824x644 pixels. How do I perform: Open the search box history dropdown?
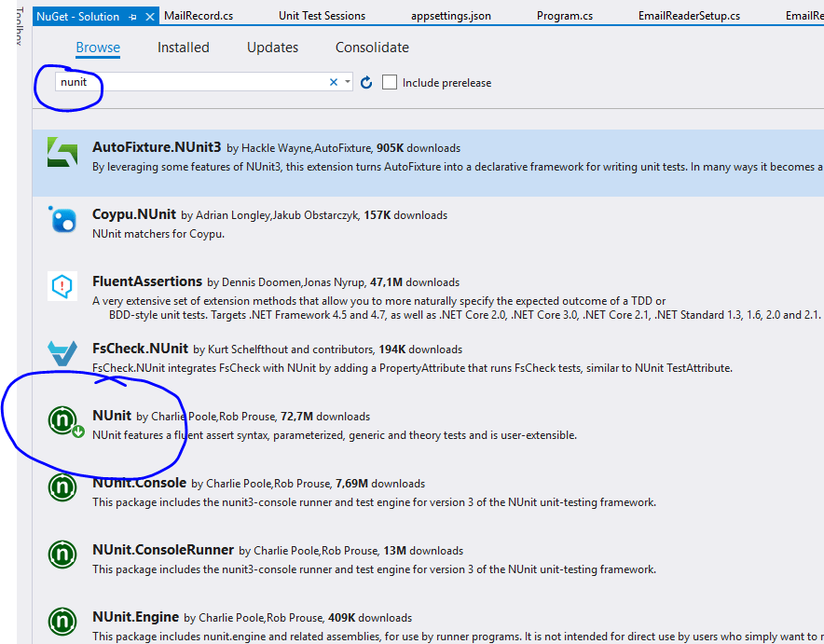click(347, 82)
